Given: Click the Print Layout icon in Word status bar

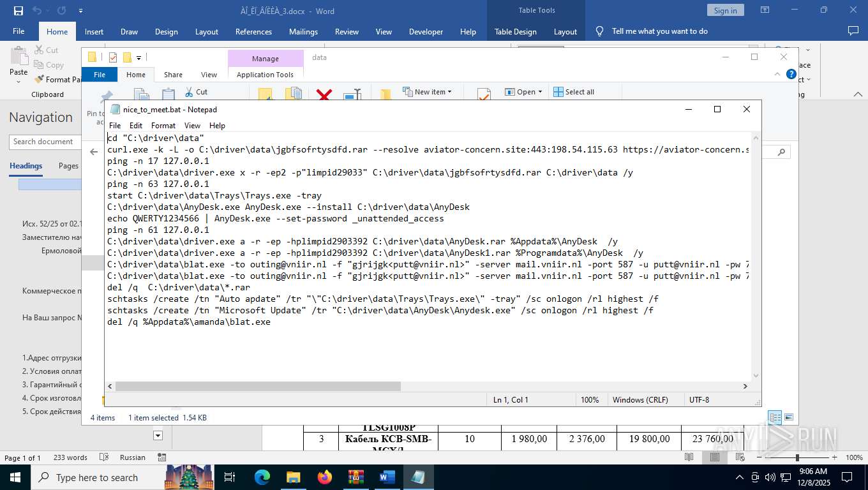Looking at the screenshot, I should pos(715,457).
